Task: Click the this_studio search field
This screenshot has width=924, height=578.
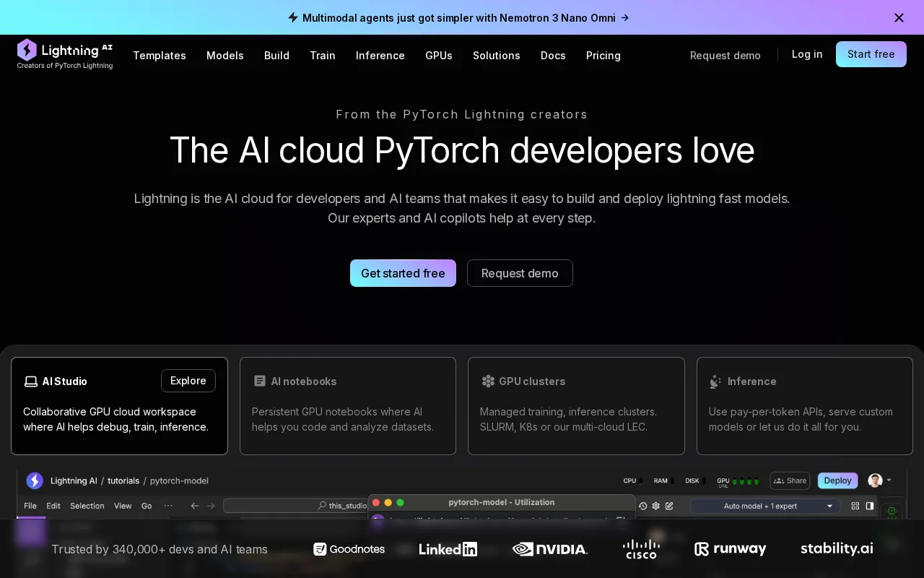Action: 295,506
